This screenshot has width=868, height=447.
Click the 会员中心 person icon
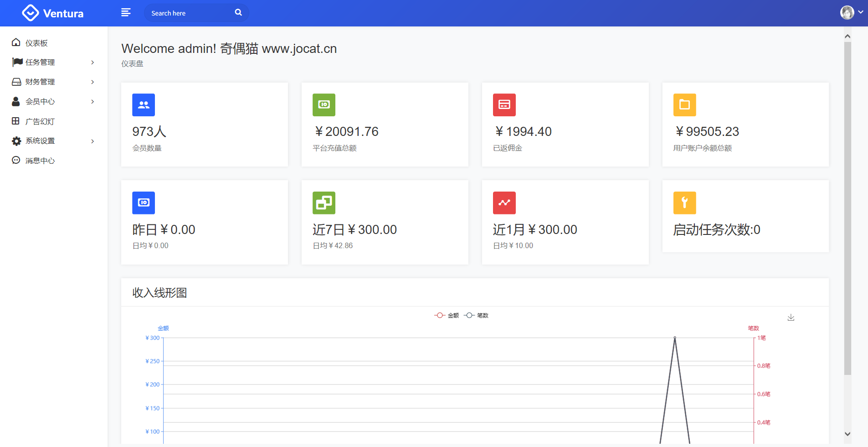point(16,101)
